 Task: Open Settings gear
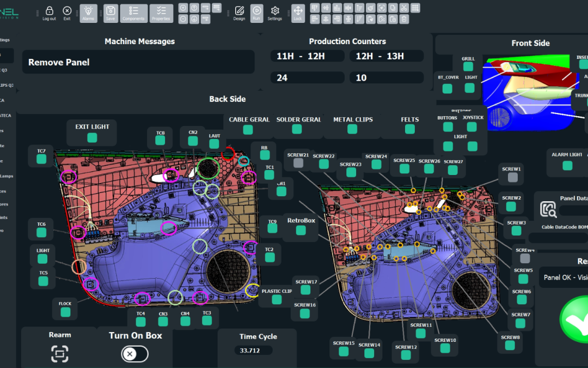[x=275, y=13]
